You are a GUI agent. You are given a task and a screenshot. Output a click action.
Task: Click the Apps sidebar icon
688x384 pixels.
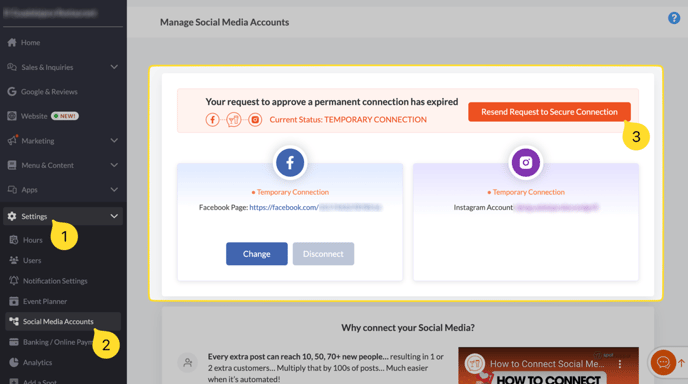point(12,190)
